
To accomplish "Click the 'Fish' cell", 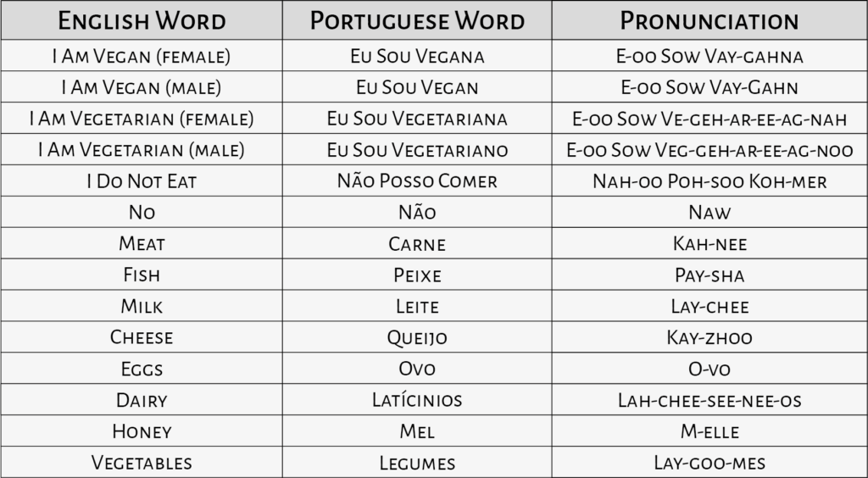I will pos(142,275).
